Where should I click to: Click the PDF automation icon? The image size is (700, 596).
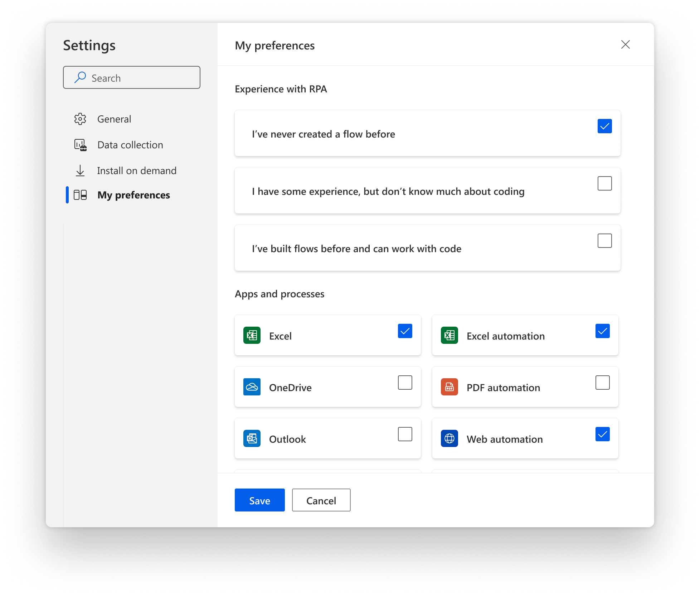coord(449,387)
